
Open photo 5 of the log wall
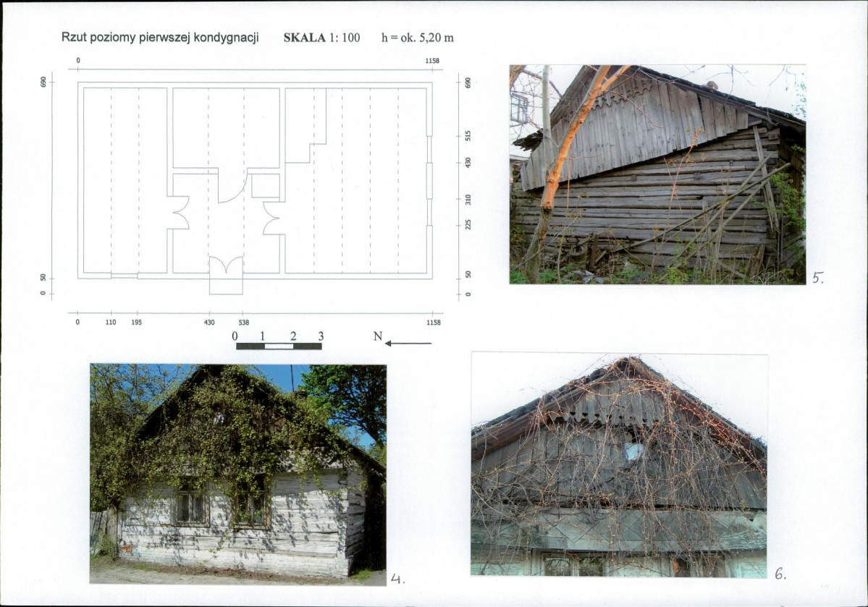pos(657,174)
